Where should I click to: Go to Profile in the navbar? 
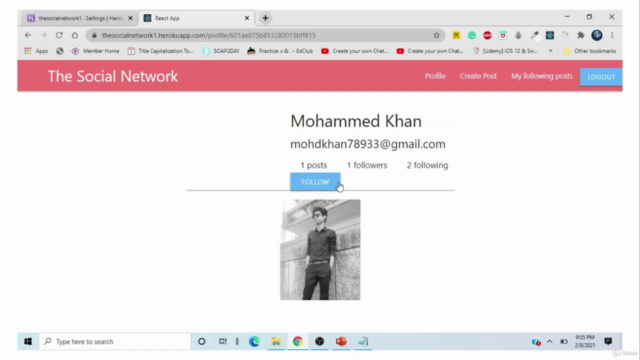(435, 76)
